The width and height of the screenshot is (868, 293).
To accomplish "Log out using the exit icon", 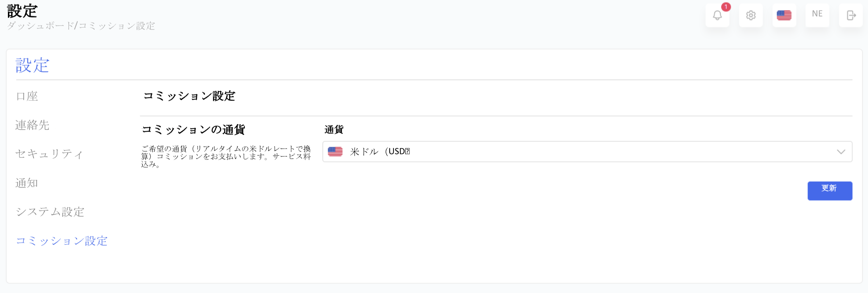I will [x=851, y=15].
